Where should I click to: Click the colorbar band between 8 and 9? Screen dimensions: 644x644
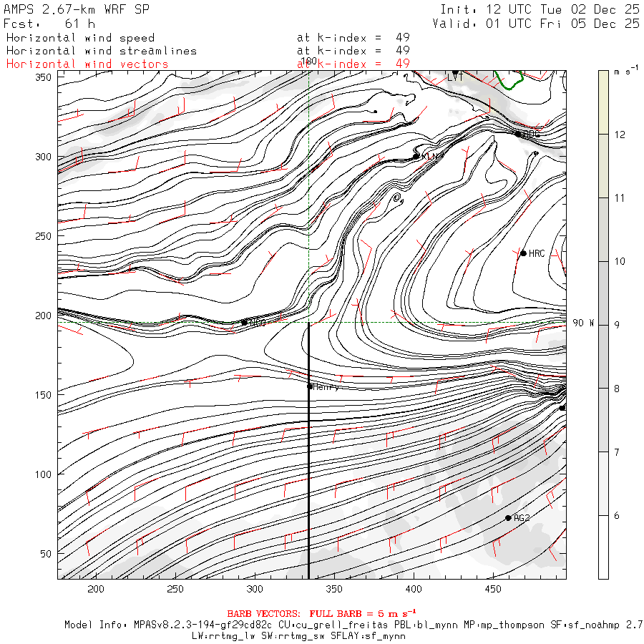tap(603, 356)
